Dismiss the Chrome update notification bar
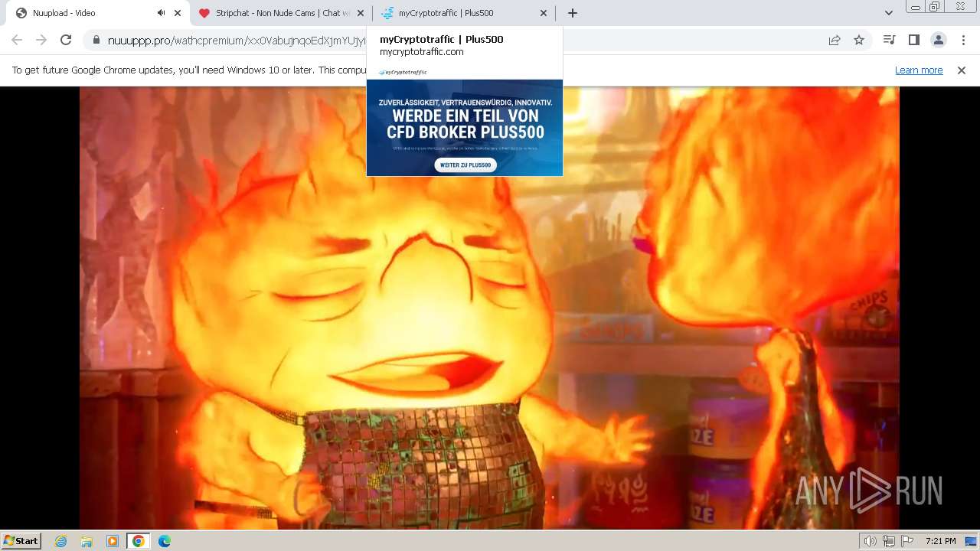Viewport: 980px width, 551px height. (x=962, y=70)
